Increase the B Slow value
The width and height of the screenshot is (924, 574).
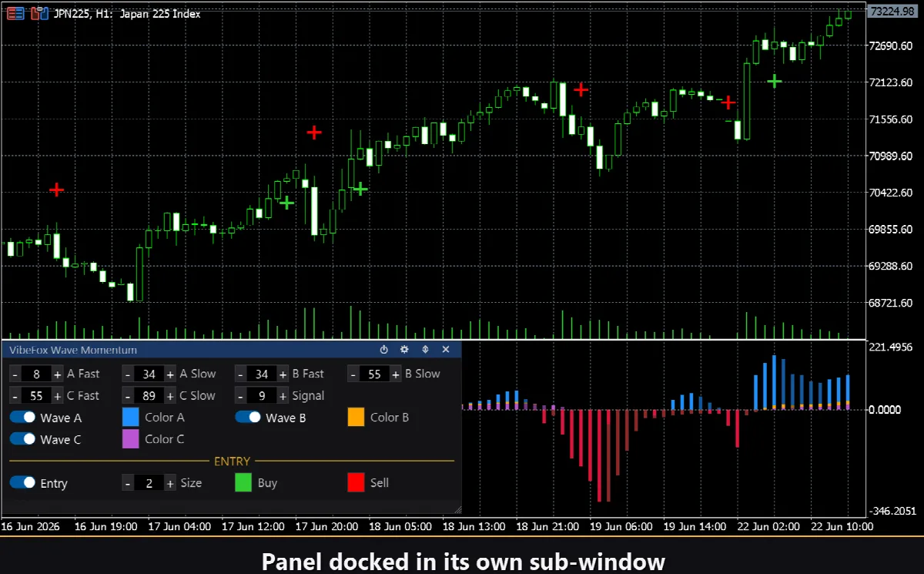(x=396, y=374)
